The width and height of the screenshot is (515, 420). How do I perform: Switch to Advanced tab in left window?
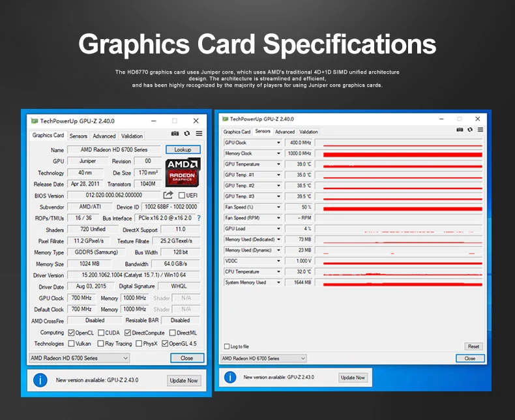tap(104, 136)
